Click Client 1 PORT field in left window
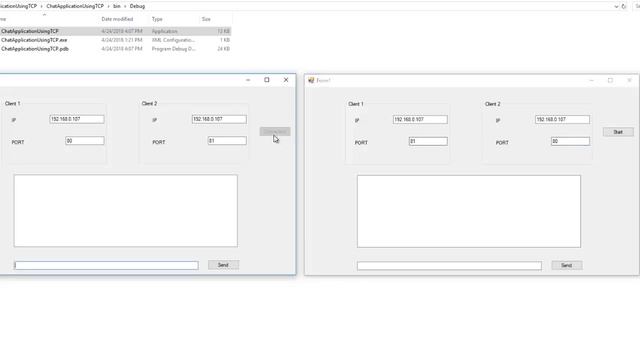 pyautogui.click(x=84, y=141)
